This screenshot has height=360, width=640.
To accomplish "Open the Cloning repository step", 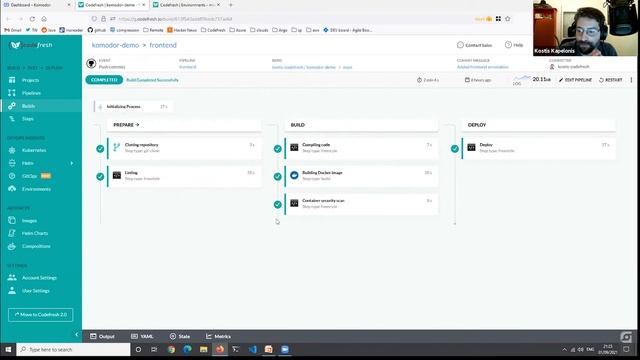I will tap(184, 148).
